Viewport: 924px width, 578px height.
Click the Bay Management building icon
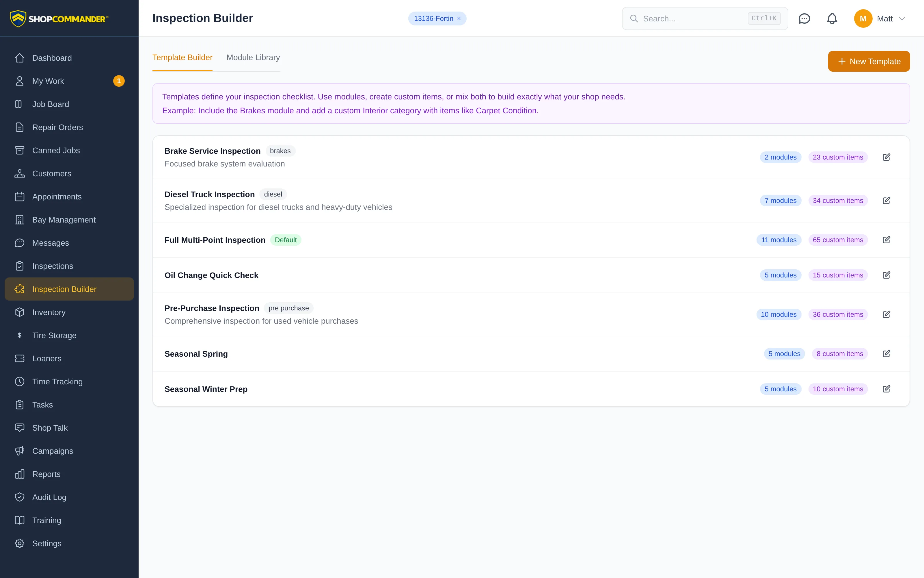coord(19,220)
